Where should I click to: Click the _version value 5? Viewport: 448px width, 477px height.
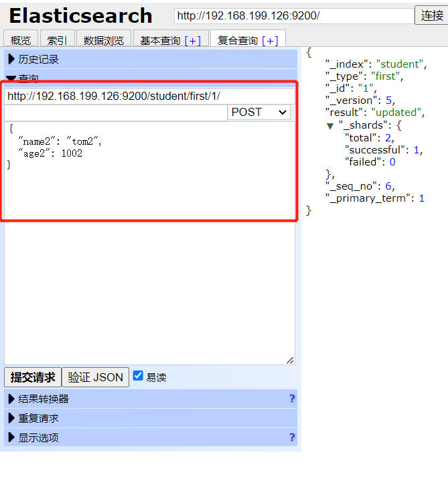click(x=388, y=100)
